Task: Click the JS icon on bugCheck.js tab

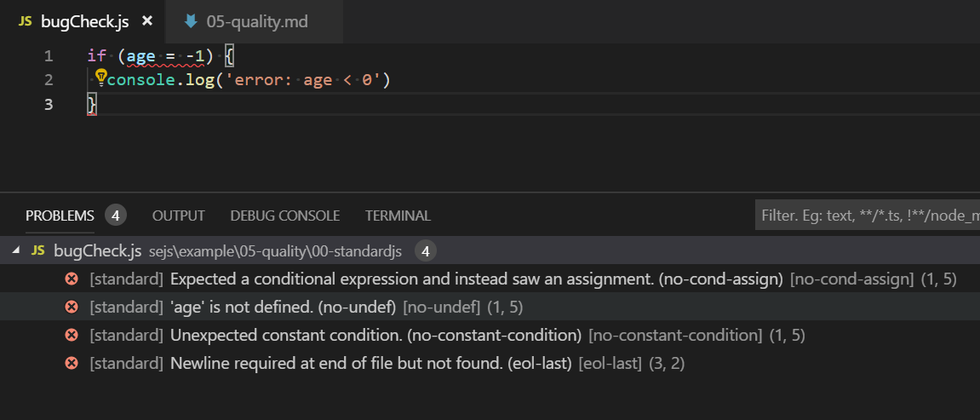Action: tap(25, 21)
